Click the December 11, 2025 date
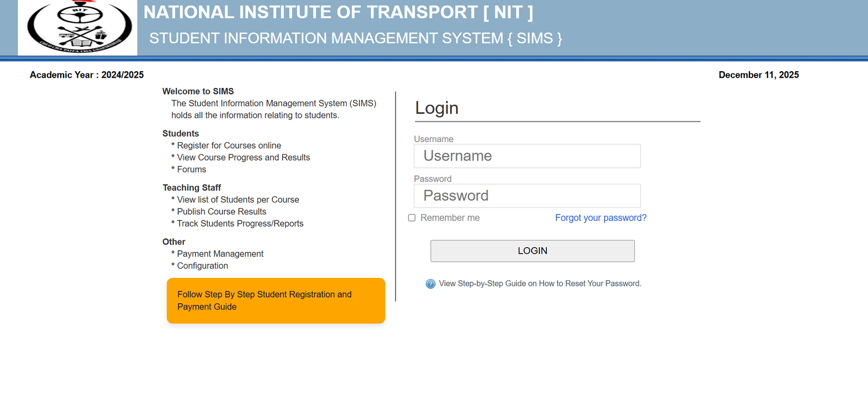This screenshot has height=406, width=868. 758,75
